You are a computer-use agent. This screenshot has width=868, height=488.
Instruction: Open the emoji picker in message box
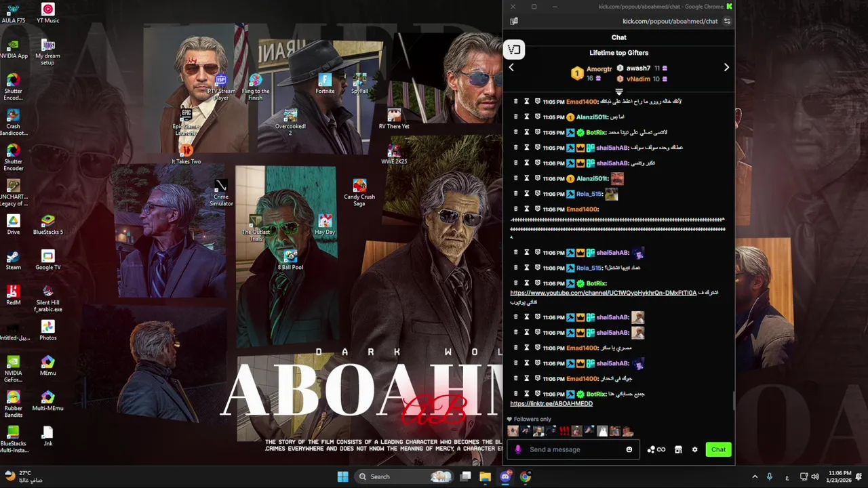coord(629,449)
